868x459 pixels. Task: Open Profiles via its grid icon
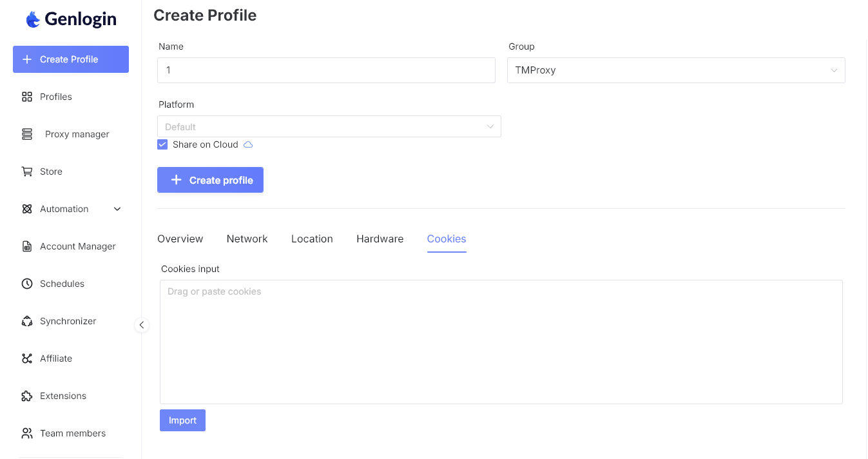click(27, 97)
